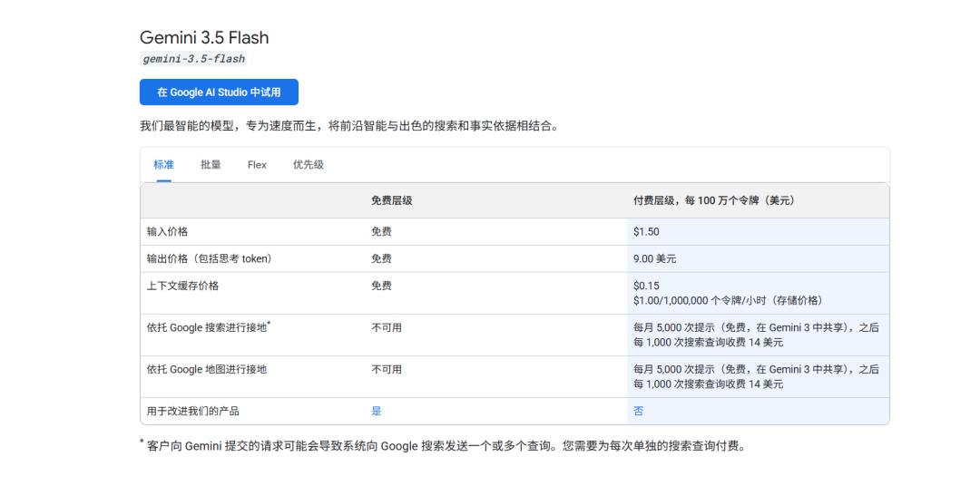Screen dimensions: 980x486
Task: Click the 输出价格（包括思考 token）row label
Action: [x=211, y=258]
